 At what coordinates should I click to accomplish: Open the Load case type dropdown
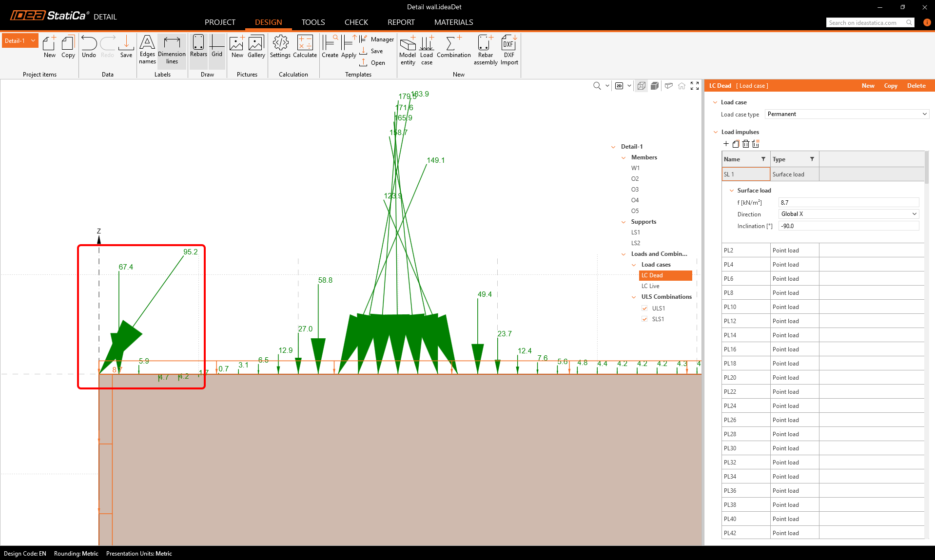coord(847,114)
